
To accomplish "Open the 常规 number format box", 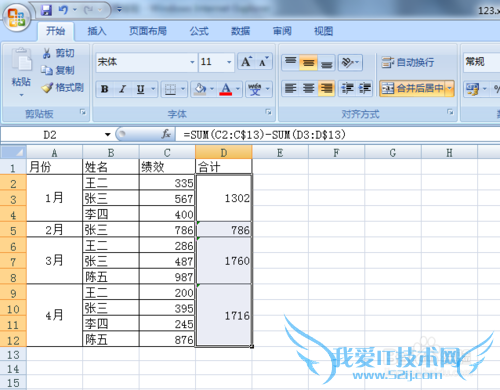I will click(481, 62).
